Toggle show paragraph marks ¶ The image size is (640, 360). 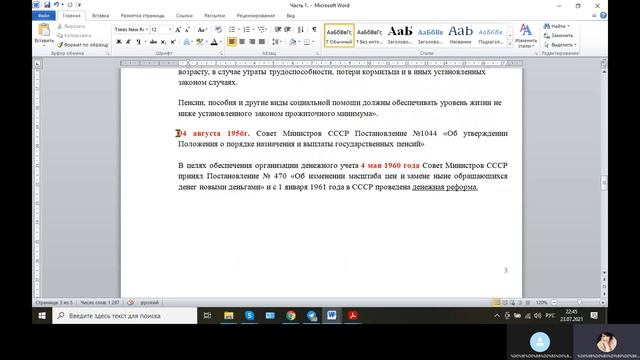point(314,29)
